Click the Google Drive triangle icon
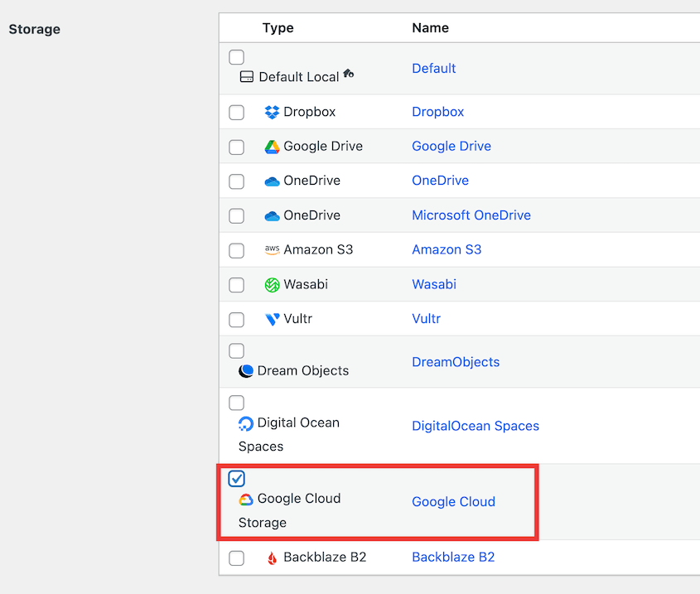This screenshot has height=594, width=700. (272, 147)
